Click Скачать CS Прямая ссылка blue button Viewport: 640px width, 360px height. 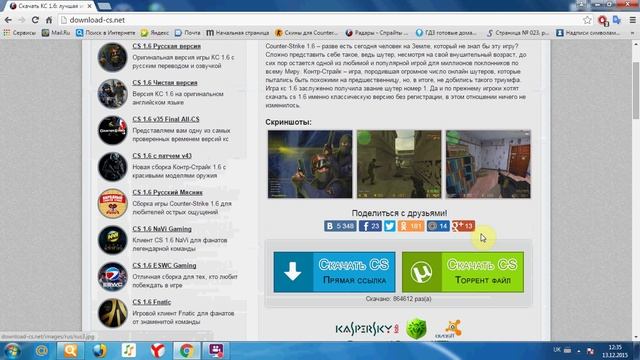334,272
